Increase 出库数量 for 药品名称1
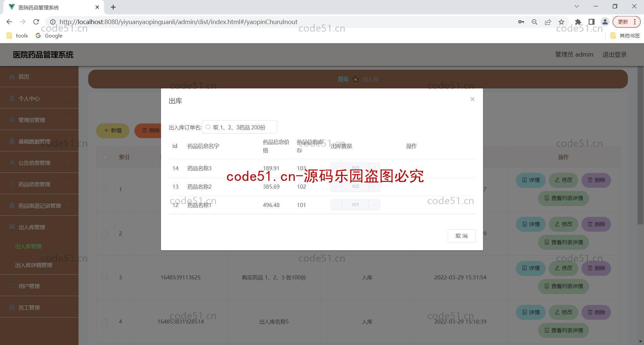Image resolution: width=644 pixels, height=345 pixels. [x=374, y=205]
